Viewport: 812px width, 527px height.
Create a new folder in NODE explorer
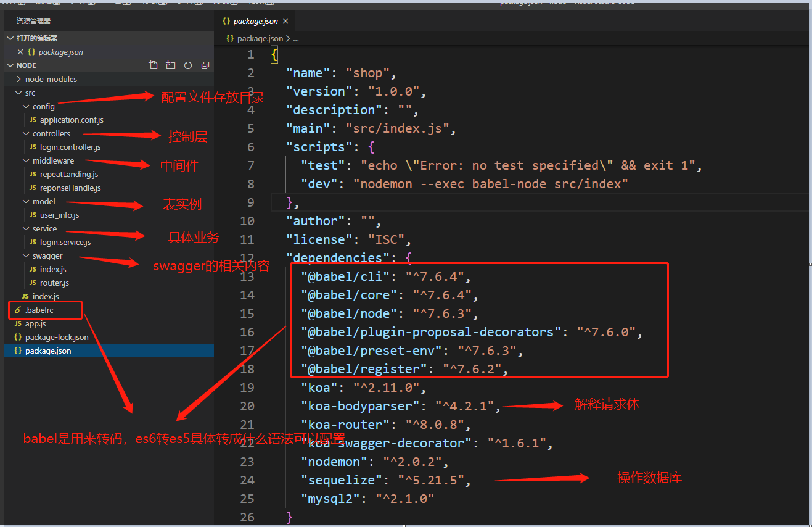(x=171, y=65)
